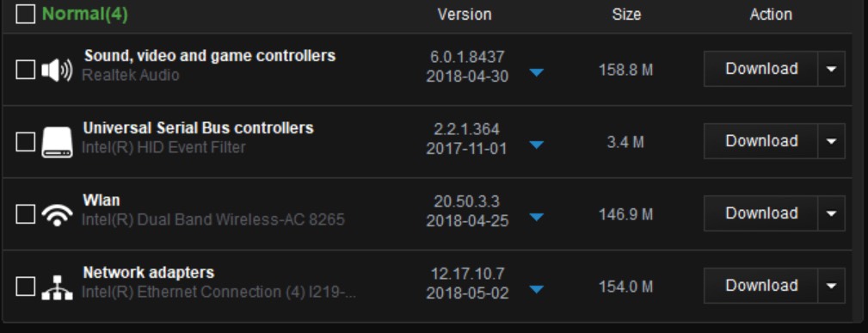Download the Intel Ethernet Connection driver
The width and height of the screenshot is (868, 333).
pyautogui.click(x=760, y=286)
